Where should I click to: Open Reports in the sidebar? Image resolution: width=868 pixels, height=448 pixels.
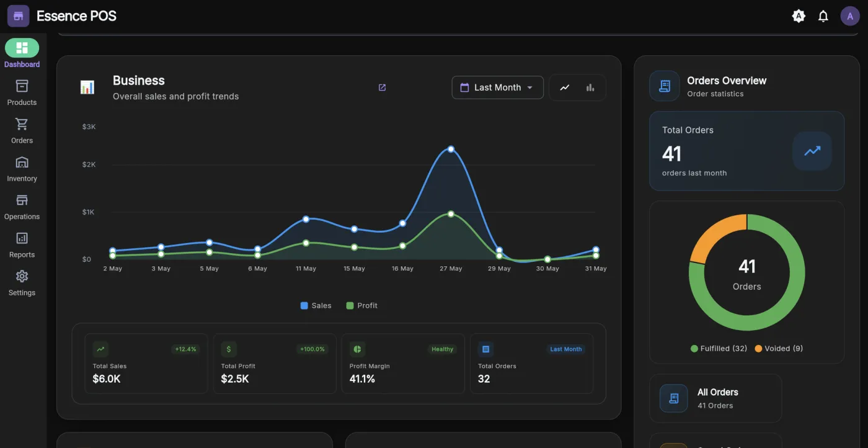pyautogui.click(x=22, y=244)
